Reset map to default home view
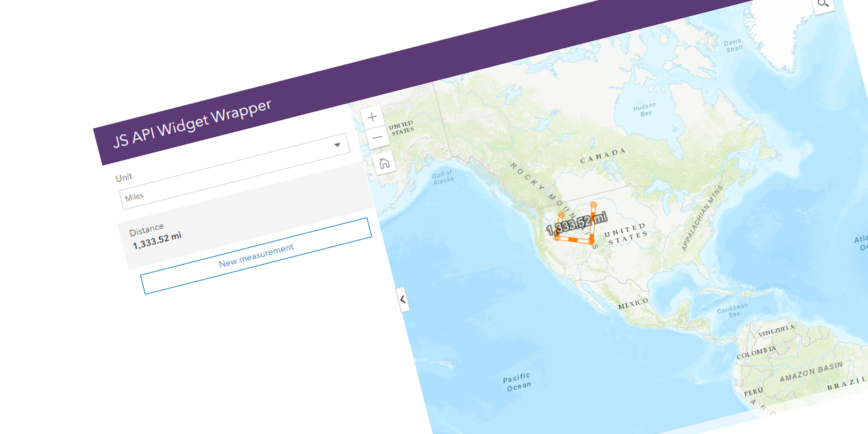Viewport: 868px width, 434px height. 384,163
